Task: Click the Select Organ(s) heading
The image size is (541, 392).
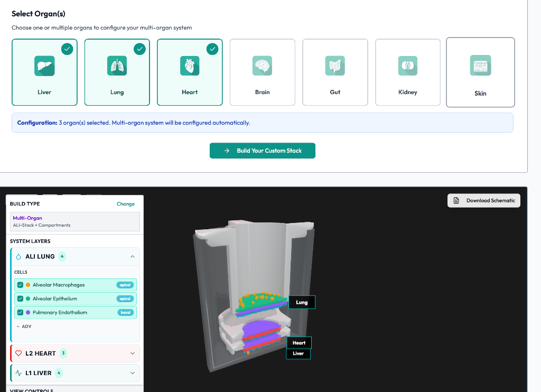Action: click(38, 14)
